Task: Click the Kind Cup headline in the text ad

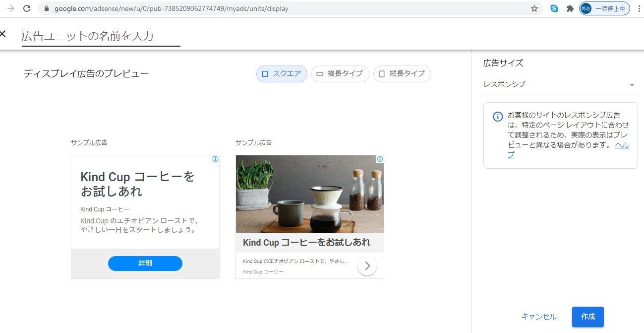Action: click(x=138, y=184)
